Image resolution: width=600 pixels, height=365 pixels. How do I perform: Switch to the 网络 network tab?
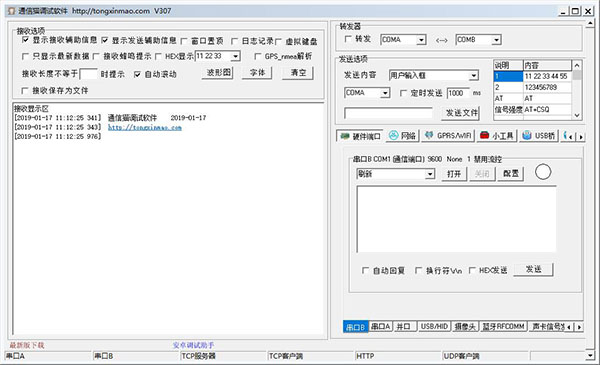[403, 135]
